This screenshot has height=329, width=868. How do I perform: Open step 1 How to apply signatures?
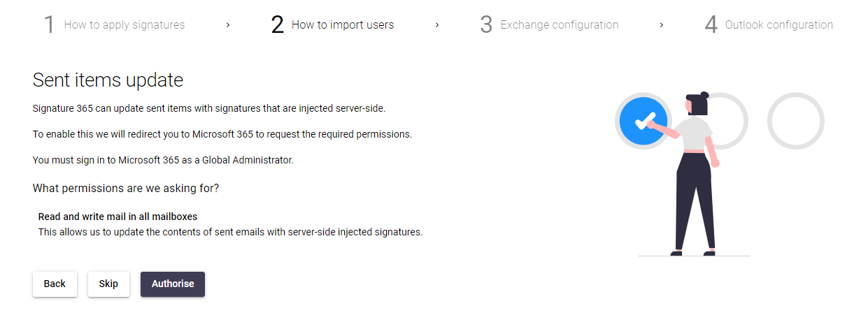tap(114, 25)
